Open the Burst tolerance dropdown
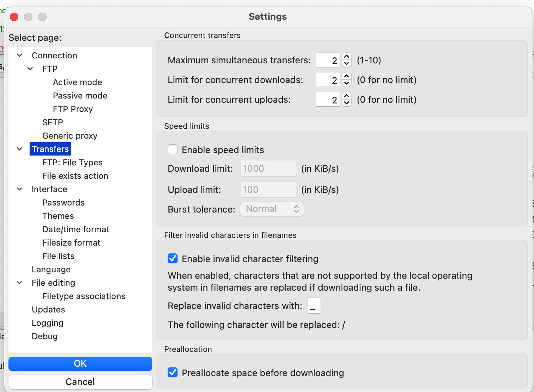 272,209
